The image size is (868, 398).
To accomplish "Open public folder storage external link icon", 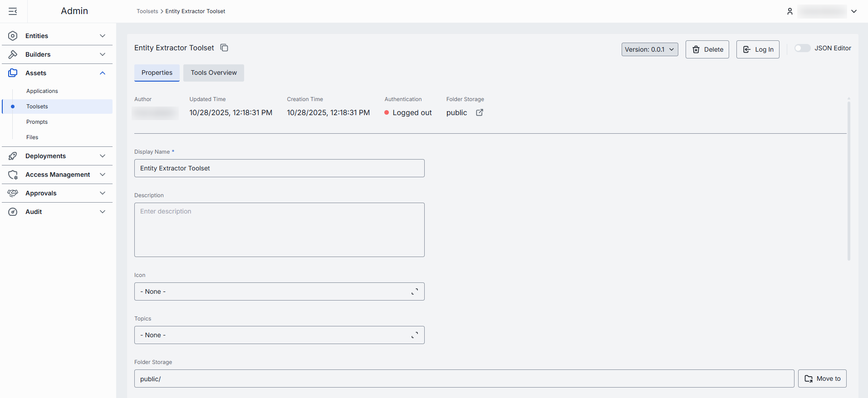I will click(x=479, y=112).
